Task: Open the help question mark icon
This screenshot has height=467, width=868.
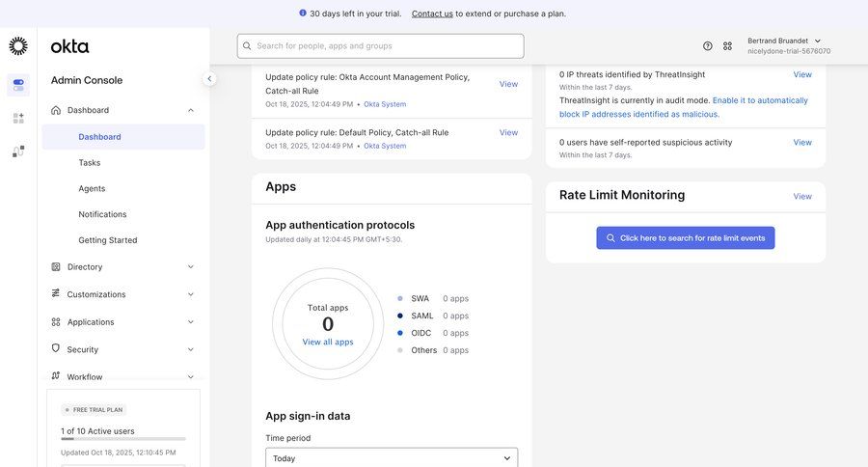Action: [708, 46]
